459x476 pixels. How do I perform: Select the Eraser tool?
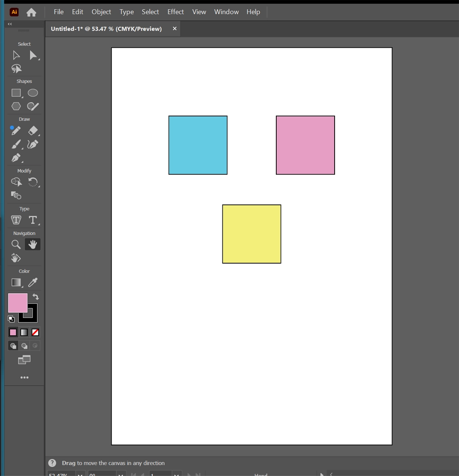pos(33,131)
